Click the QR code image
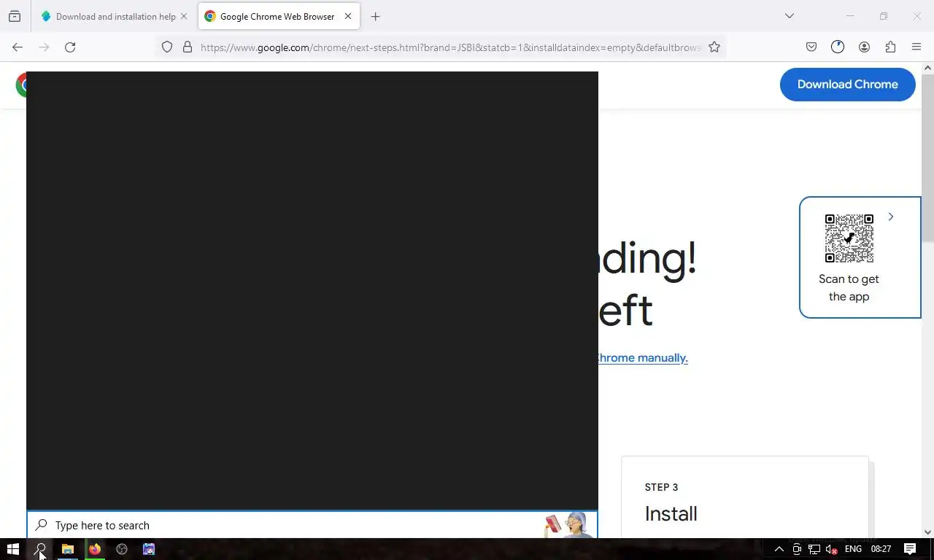 [x=849, y=238]
